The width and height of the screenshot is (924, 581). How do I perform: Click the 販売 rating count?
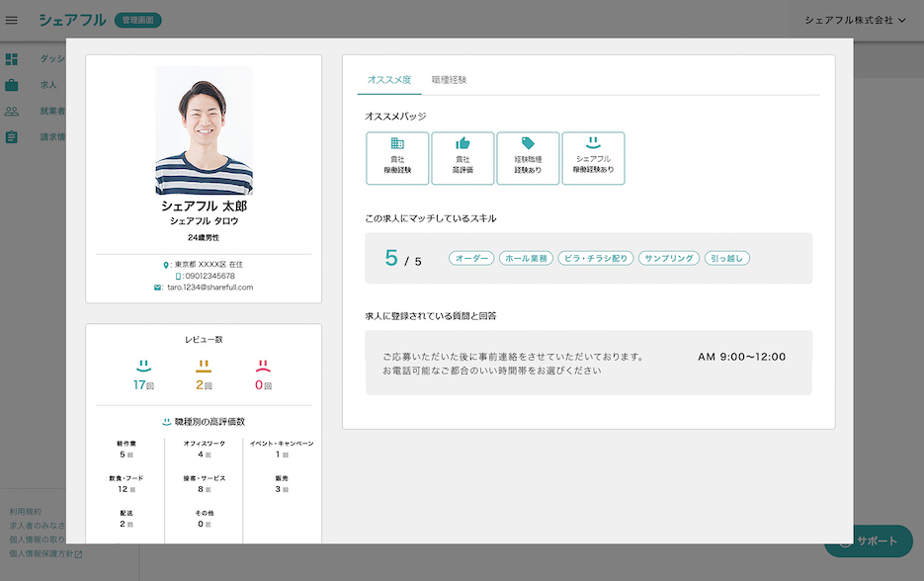pos(282,489)
